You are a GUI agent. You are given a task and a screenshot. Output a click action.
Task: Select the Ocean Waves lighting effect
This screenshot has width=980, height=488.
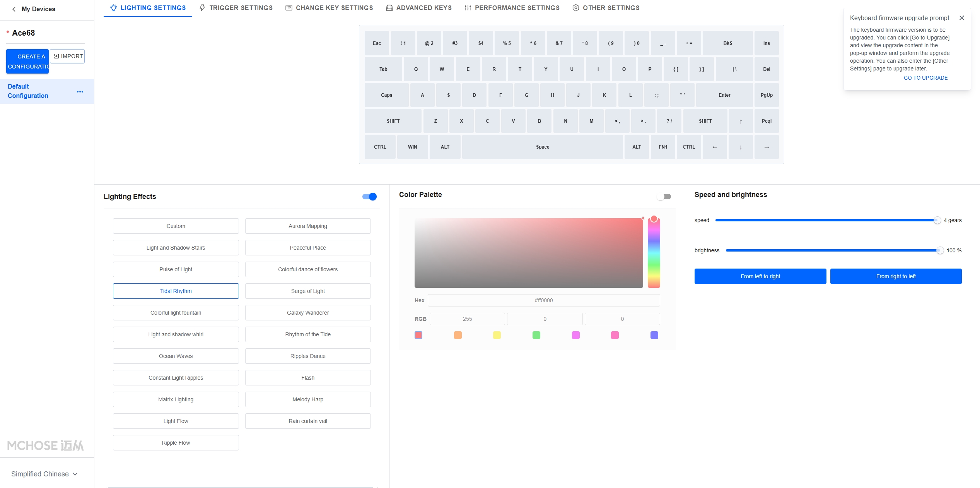176,356
